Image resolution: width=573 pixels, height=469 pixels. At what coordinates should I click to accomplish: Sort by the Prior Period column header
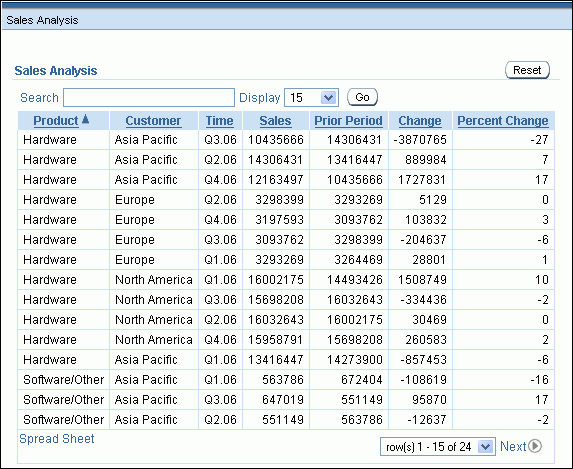(x=348, y=121)
